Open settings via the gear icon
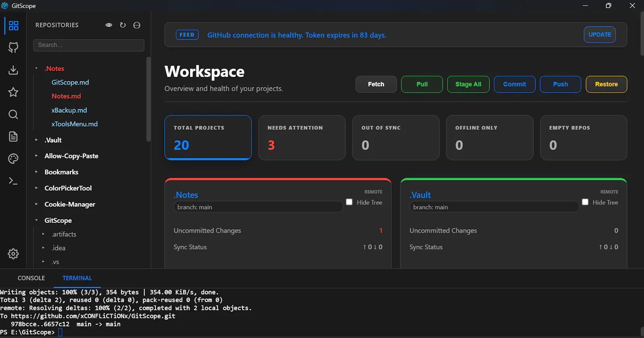The height and width of the screenshot is (338, 644). pos(13,254)
